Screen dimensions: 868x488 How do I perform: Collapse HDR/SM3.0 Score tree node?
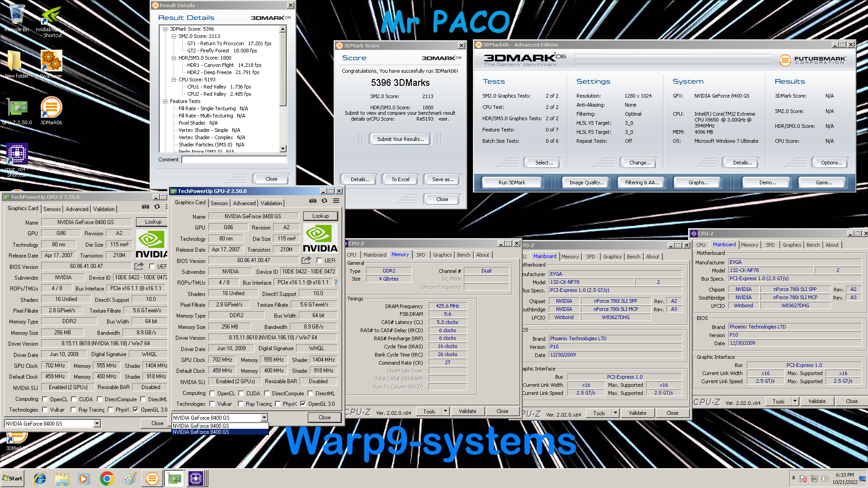(174, 58)
